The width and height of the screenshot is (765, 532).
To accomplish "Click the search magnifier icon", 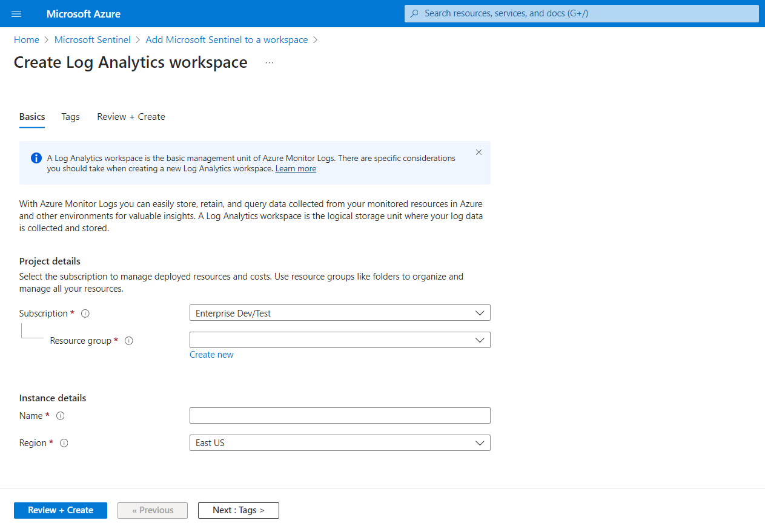I will point(414,13).
